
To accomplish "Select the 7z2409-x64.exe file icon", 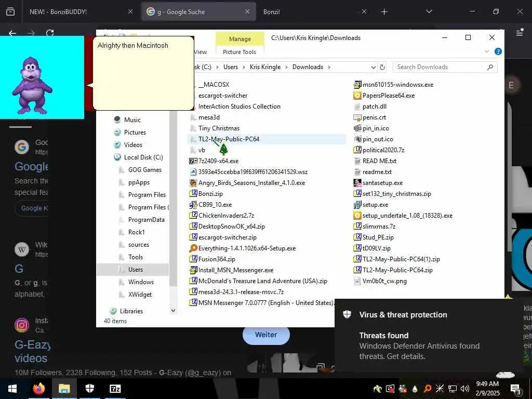I will (x=193, y=161).
